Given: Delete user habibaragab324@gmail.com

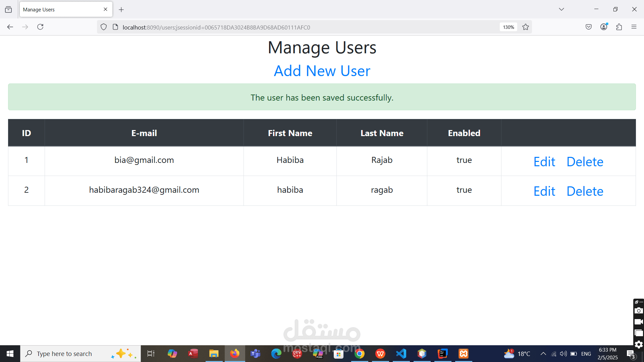Looking at the screenshot, I should pos(585,191).
